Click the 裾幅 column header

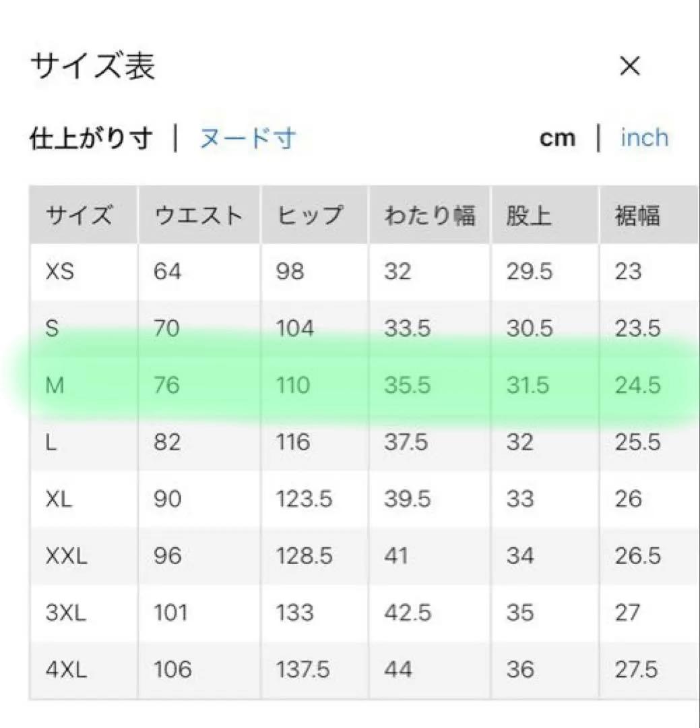click(x=638, y=215)
